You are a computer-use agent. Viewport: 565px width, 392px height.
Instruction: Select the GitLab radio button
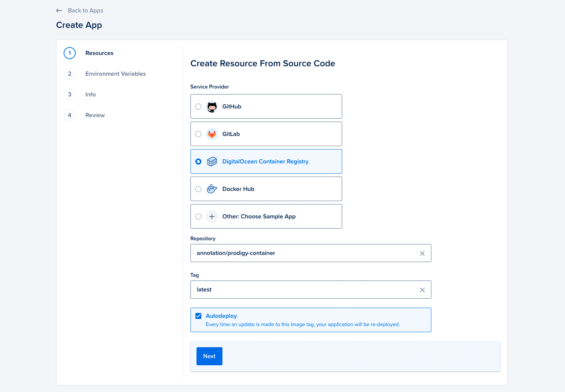[x=198, y=134]
